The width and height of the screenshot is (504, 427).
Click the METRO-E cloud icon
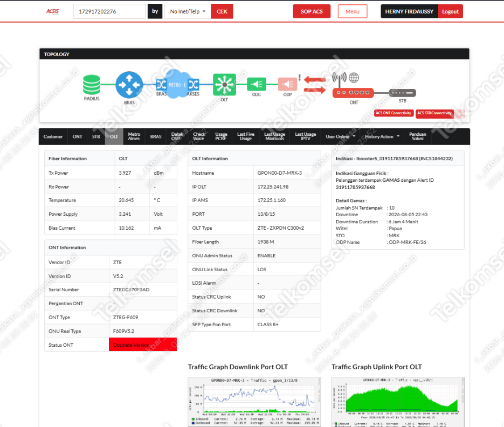(177, 84)
